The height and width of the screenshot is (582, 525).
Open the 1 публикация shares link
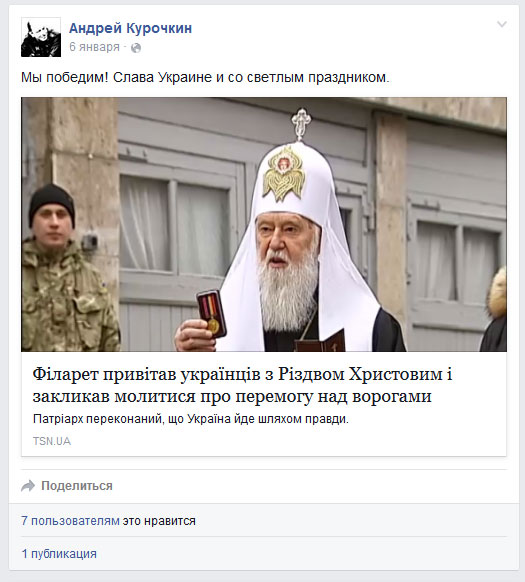pos(59,554)
